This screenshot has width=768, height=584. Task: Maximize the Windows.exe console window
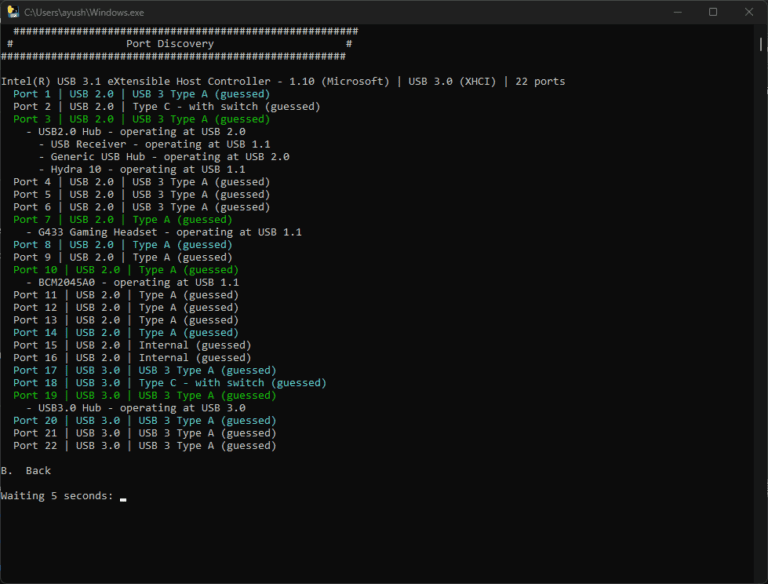pos(713,12)
